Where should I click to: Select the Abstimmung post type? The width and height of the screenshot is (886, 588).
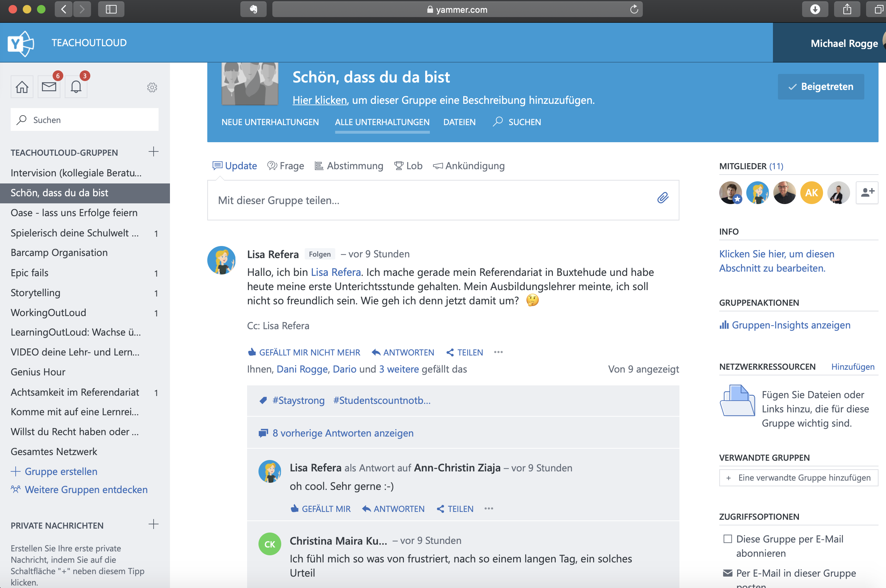349,166
